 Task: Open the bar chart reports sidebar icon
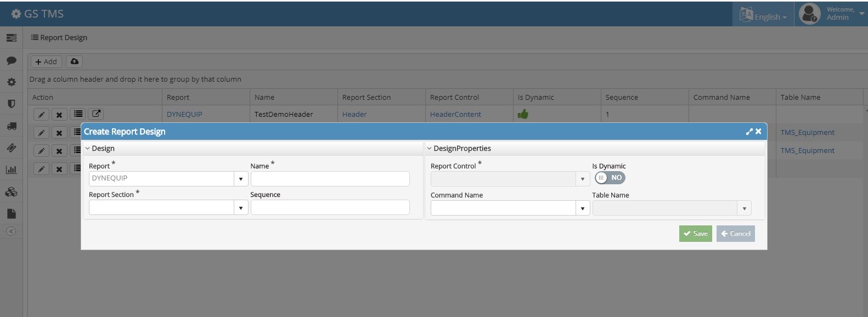tap(11, 169)
